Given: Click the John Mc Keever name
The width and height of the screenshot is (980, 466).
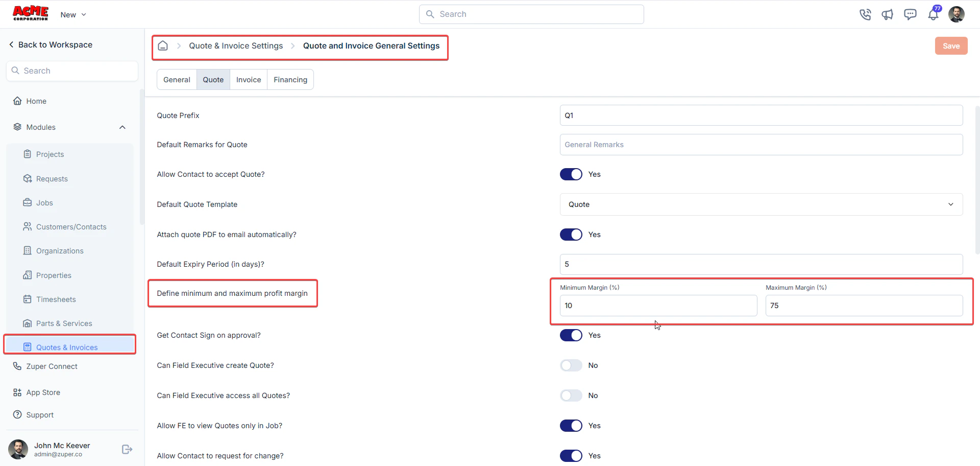Looking at the screenshot, I should pos(62,446).
